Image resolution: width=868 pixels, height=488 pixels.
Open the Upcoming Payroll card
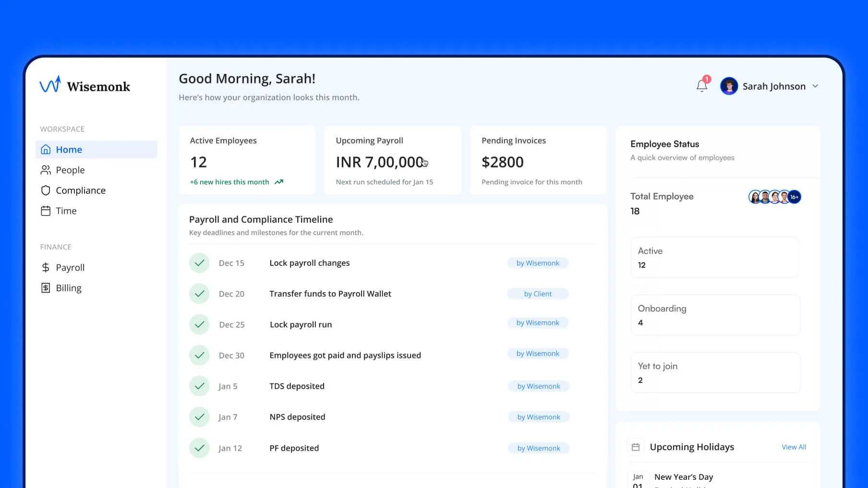tap(393, 160)
